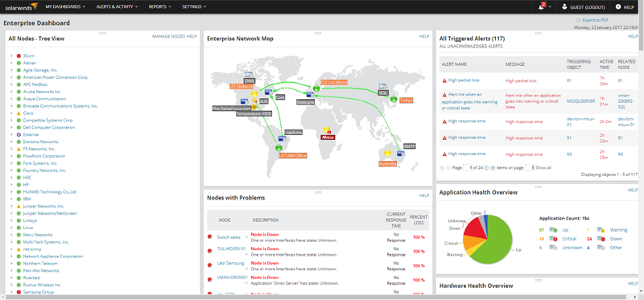Screen dimensions: 644x300
Task: Open the Alerts & Activity menu
Action: (x=117, y=7)
